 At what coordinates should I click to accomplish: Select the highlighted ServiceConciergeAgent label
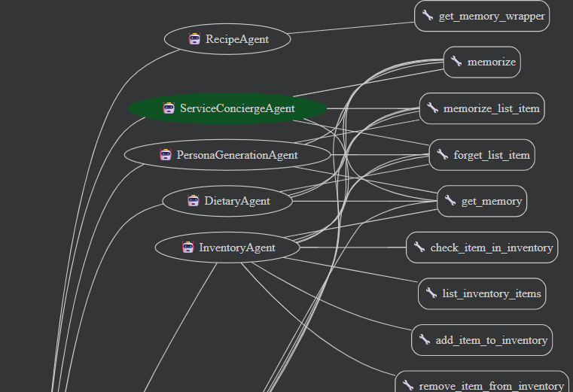click(x=237, y=108)
